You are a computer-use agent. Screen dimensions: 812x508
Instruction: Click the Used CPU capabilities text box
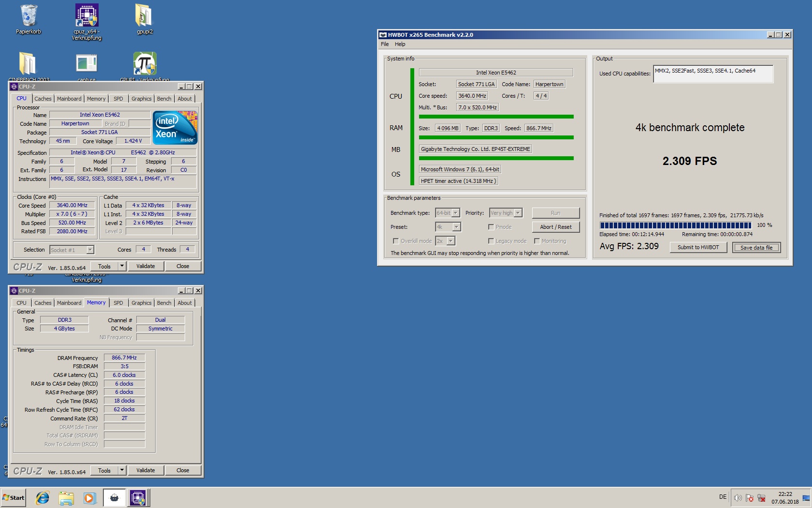(713, 74)
